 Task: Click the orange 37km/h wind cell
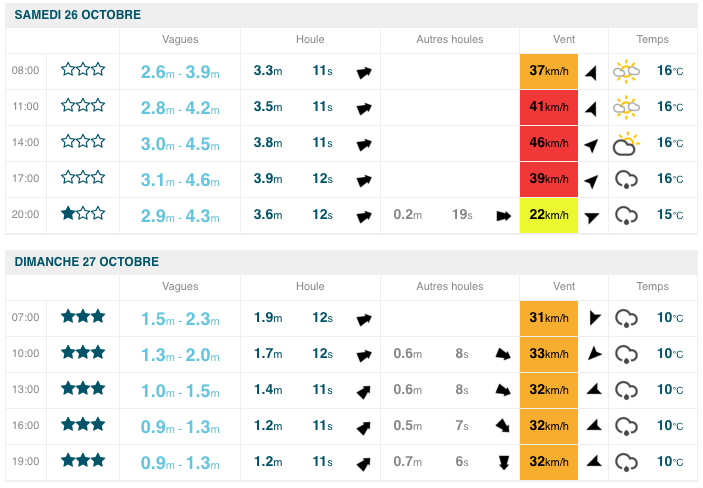pos(549,71)
